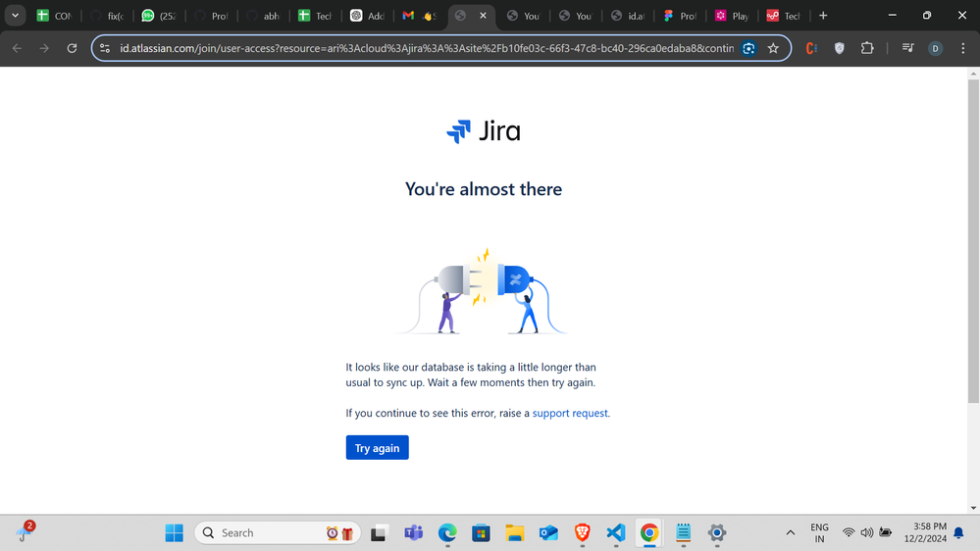Open the notifications bell
This screenshot has width=980, height=551.
click(958, 533)
